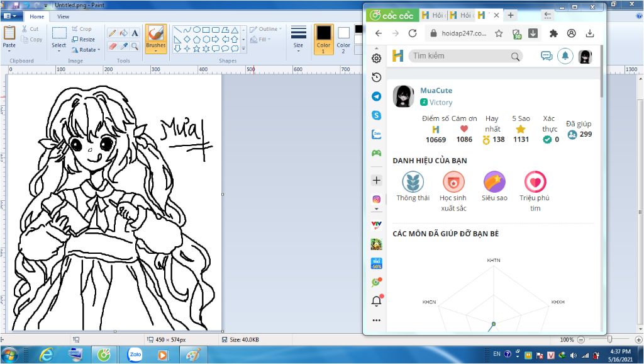Click the Paste clipboard icon
644x364 pixels.
[9, 33]
